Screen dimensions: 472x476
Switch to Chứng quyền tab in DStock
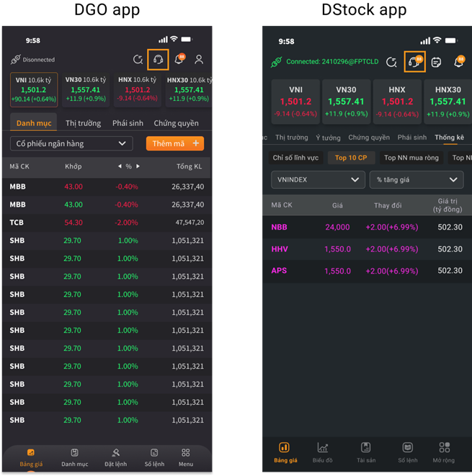point(369,138)
